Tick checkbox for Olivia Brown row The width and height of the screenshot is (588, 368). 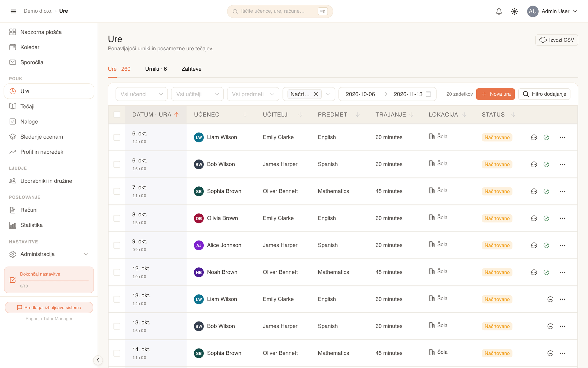click(x=117, y=218)
